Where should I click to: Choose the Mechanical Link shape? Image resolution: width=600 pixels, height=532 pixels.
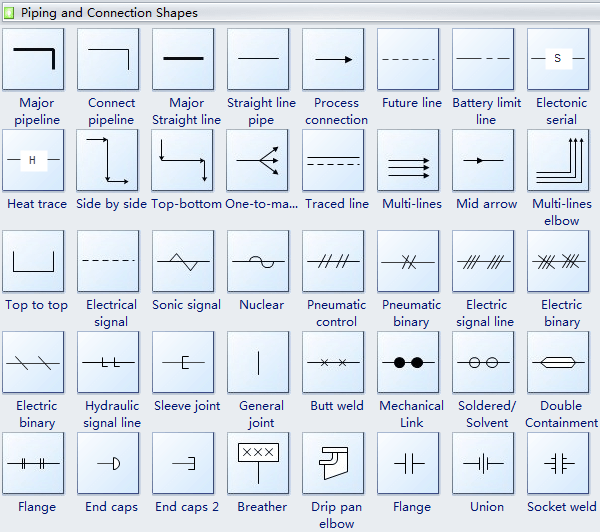(408, 362)
